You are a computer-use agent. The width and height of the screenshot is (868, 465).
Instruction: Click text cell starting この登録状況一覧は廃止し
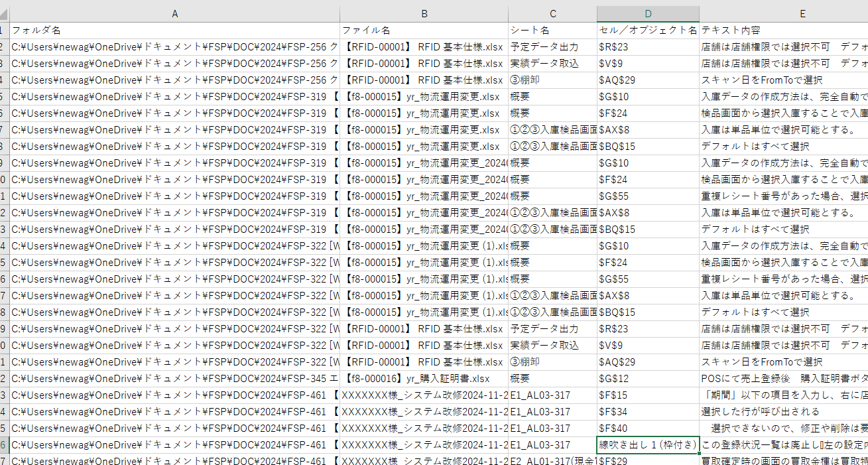click(x=784, y=445)
